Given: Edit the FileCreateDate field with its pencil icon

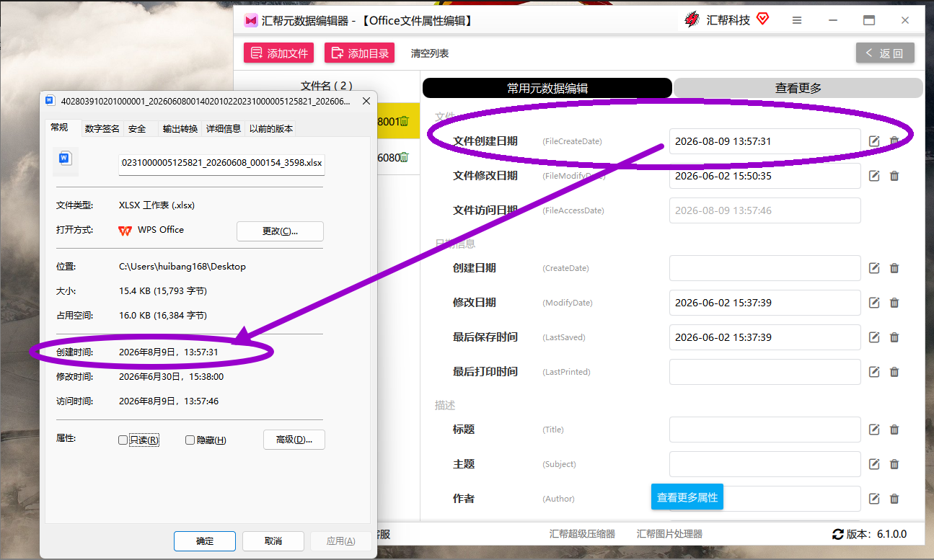Looking at the screenshot, I should (x=874, y=141).
